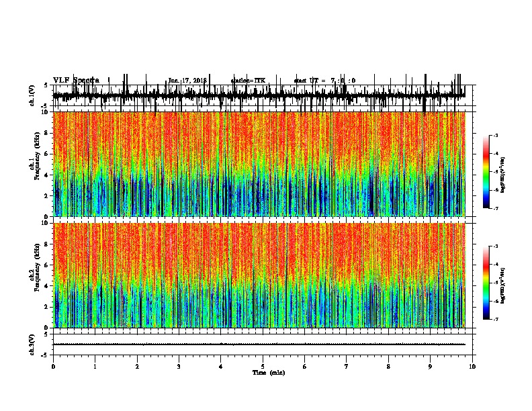The image size is (532, 411).
Task: Click the time axis tick label '4'
Action: tap(221, 367)
